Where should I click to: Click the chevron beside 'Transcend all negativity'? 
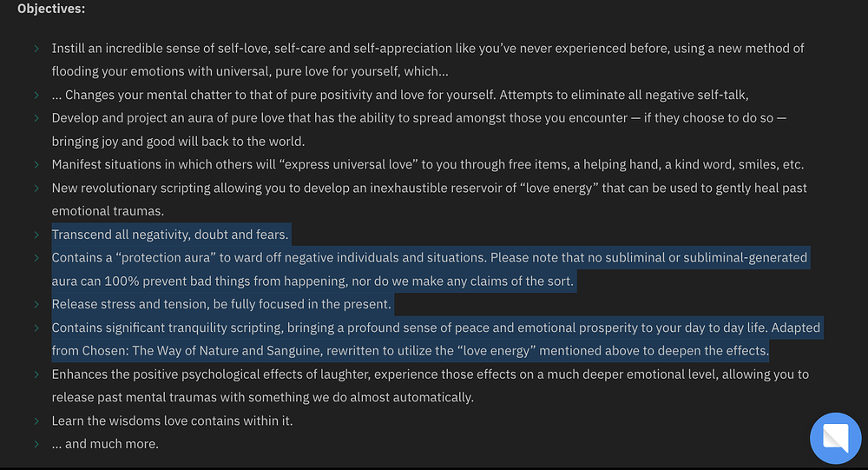(x=36, y=235)
